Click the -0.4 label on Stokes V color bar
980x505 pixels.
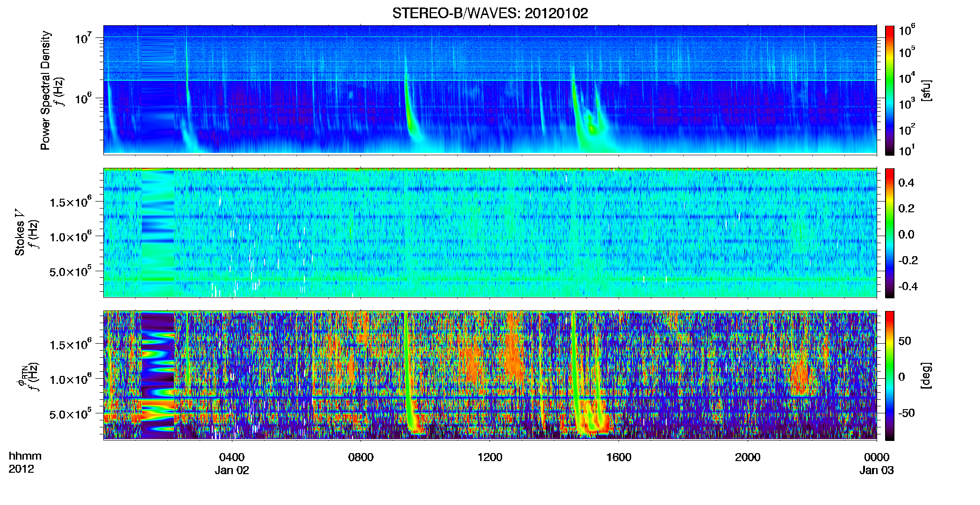click(x=908, y=286)
